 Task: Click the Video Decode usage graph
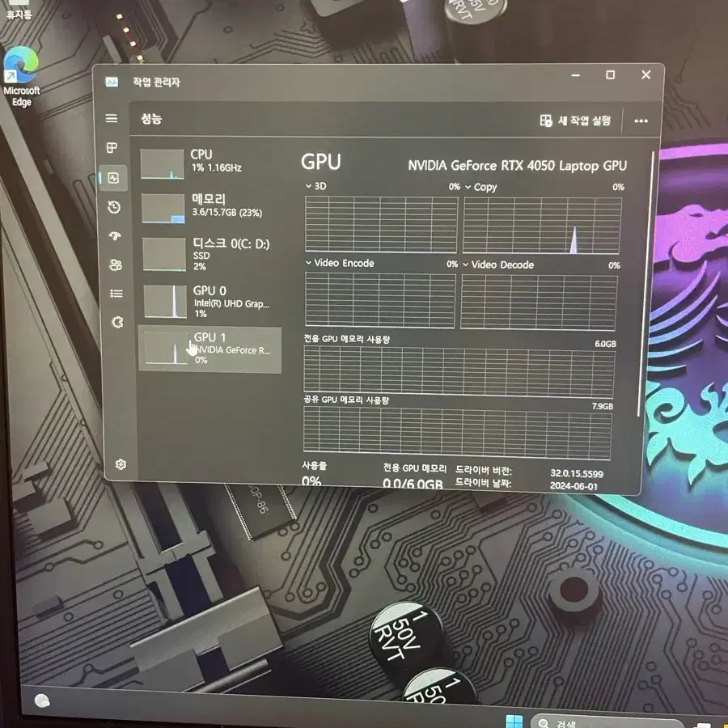coord(539,303)
